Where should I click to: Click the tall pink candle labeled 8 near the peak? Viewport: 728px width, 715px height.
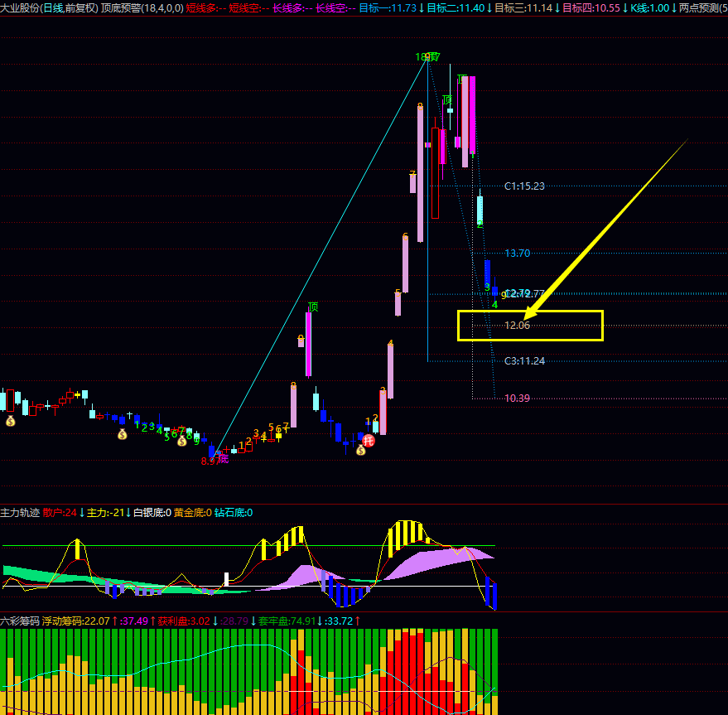(420, 175)
